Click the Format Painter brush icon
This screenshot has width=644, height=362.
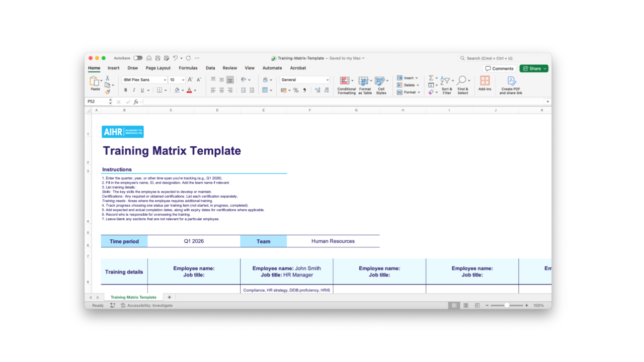point(107,92)
